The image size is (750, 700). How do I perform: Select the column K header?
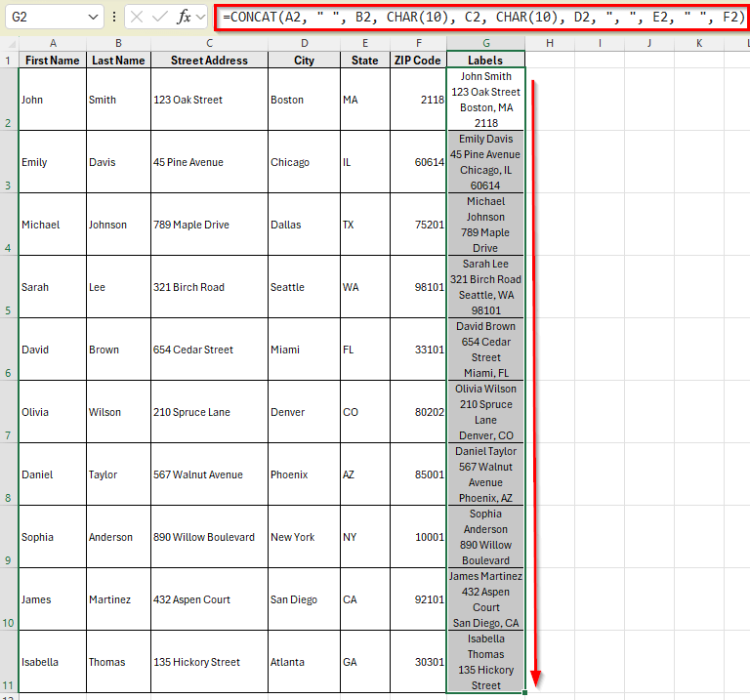699,43
